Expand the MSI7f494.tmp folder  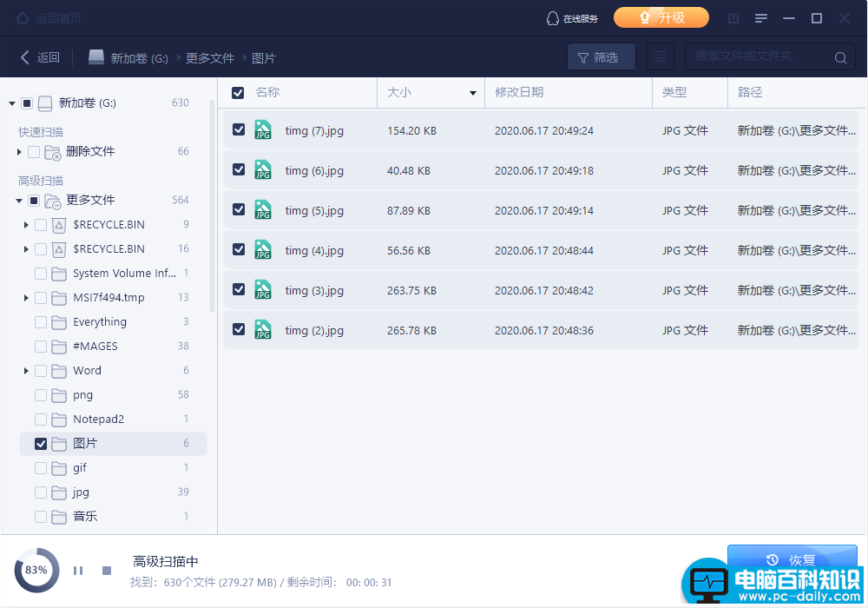point(26,298)
